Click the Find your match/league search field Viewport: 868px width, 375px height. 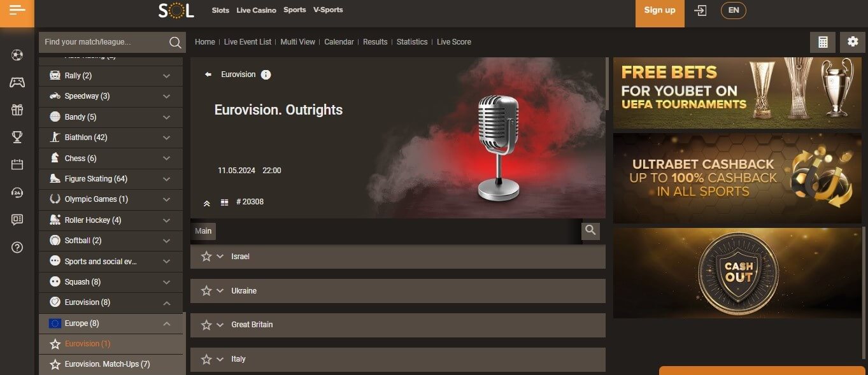(112, 42)
